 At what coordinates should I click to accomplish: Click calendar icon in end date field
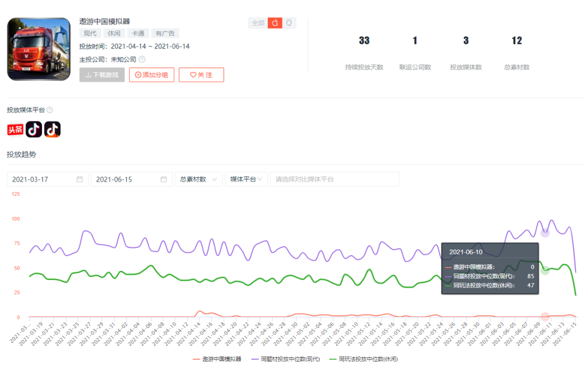(164, 179)
